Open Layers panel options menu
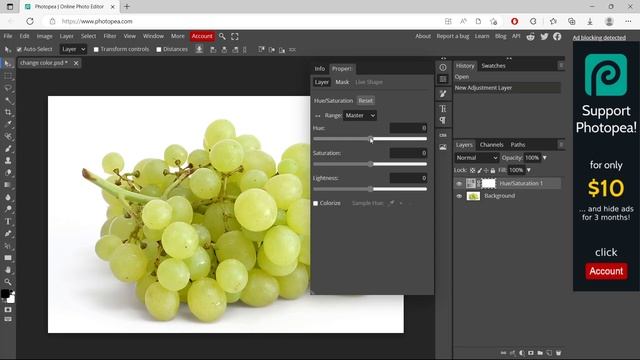 click(561, 144)
